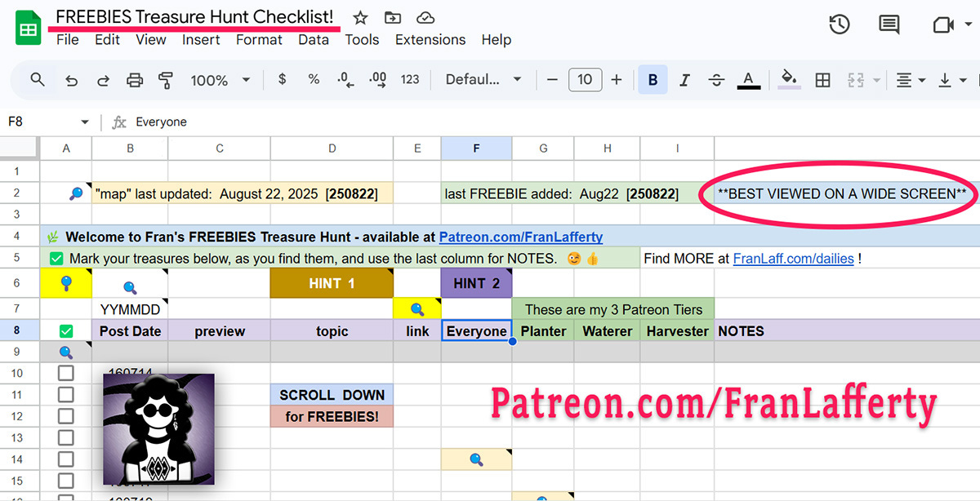Image resolution: width=980 pixels, height=501 pixels.
Task: Click the magnifier note cell in A6
Action: [66, 283]
